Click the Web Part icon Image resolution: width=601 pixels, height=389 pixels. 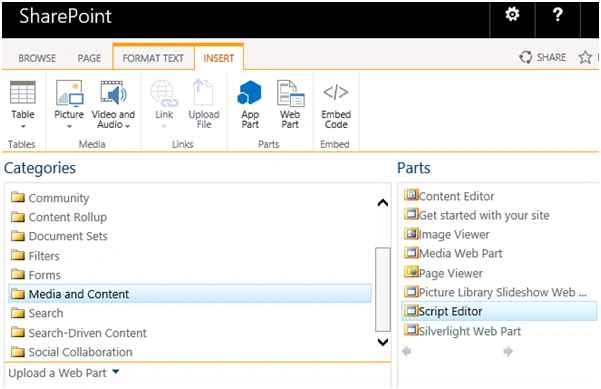290,93
